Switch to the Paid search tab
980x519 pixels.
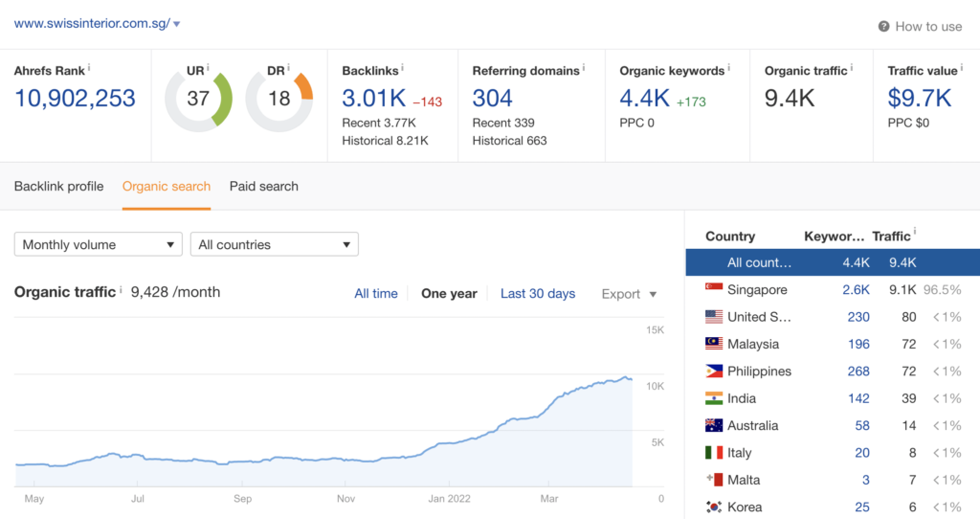[x=264, y=186]
